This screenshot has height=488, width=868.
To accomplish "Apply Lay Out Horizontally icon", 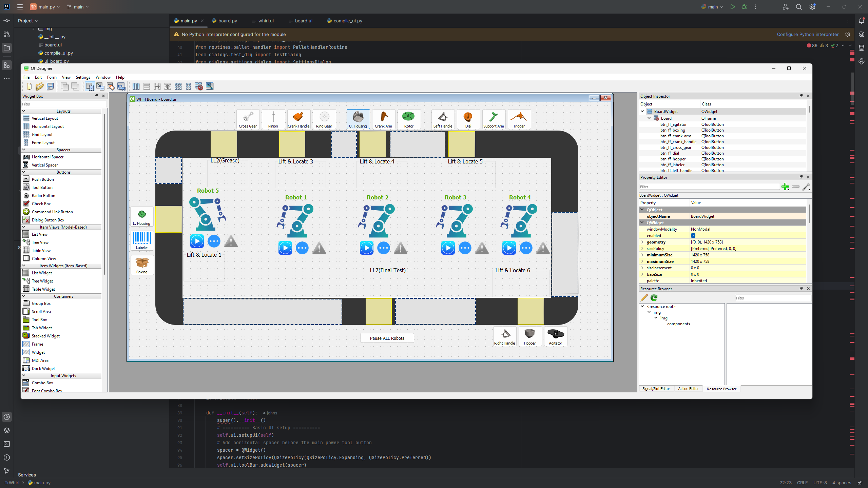I will click(x=136, y=86).
